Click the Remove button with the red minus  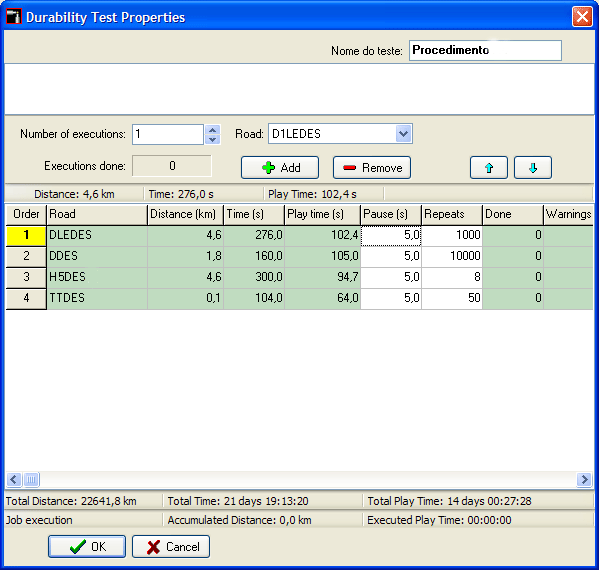click(x=372, y=167)
